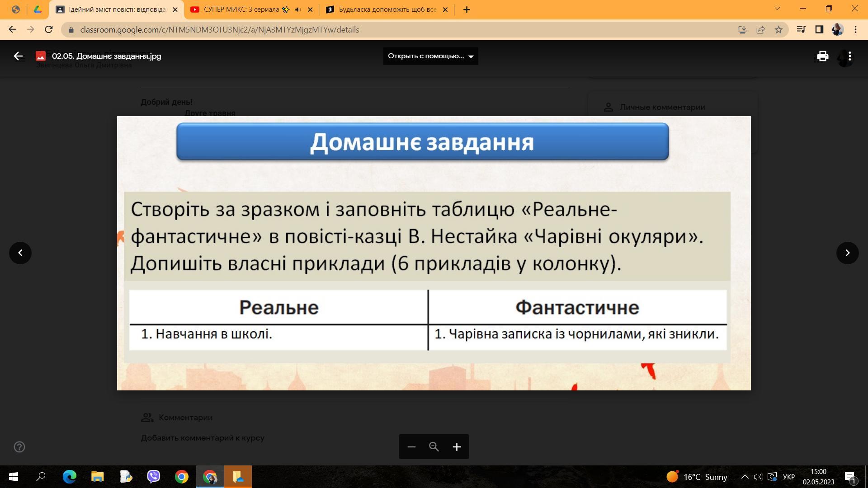Viewport: 868px width, 488px height.
Task: Click the file name '02.05. Домашнє завдання.jpg'
Action: click(106, 56)
